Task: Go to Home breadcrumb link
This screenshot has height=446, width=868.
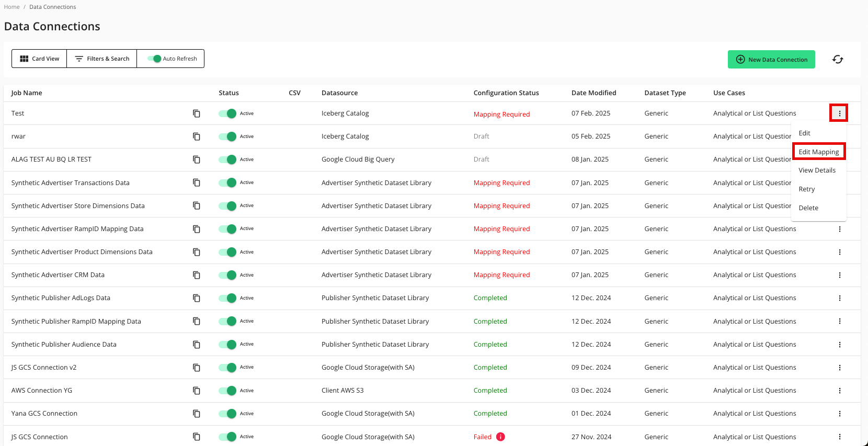Action: [12, 7]
